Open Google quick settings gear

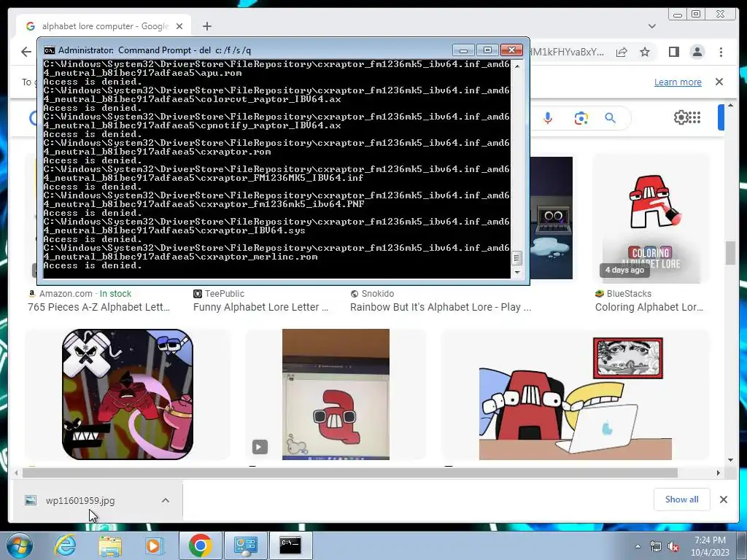(681, 117)
